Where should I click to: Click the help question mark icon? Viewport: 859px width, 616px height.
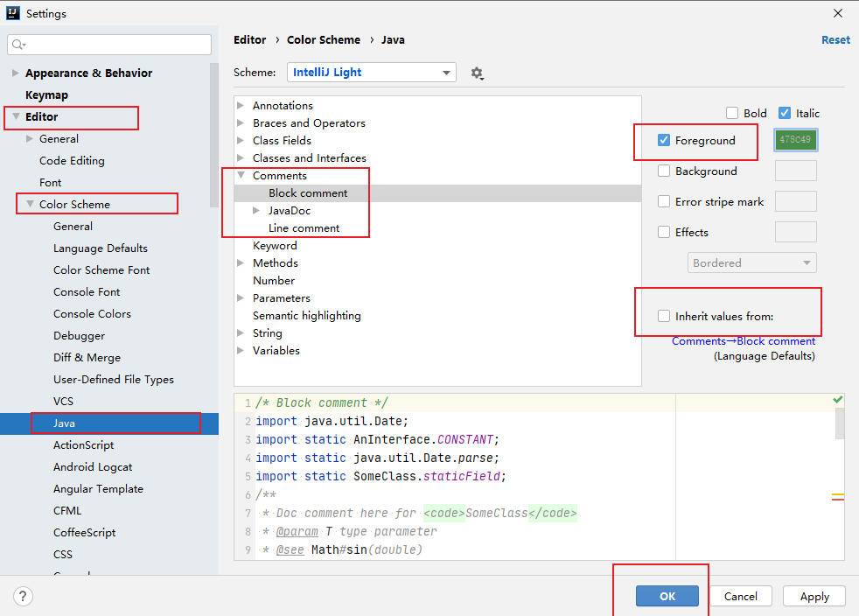(23, 596)
